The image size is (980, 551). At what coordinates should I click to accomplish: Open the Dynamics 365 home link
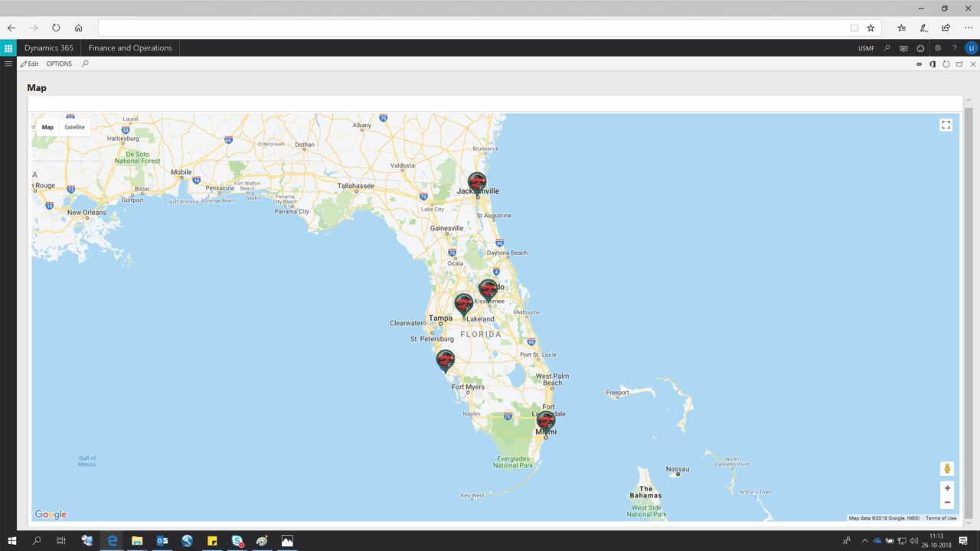pos(49,48)
